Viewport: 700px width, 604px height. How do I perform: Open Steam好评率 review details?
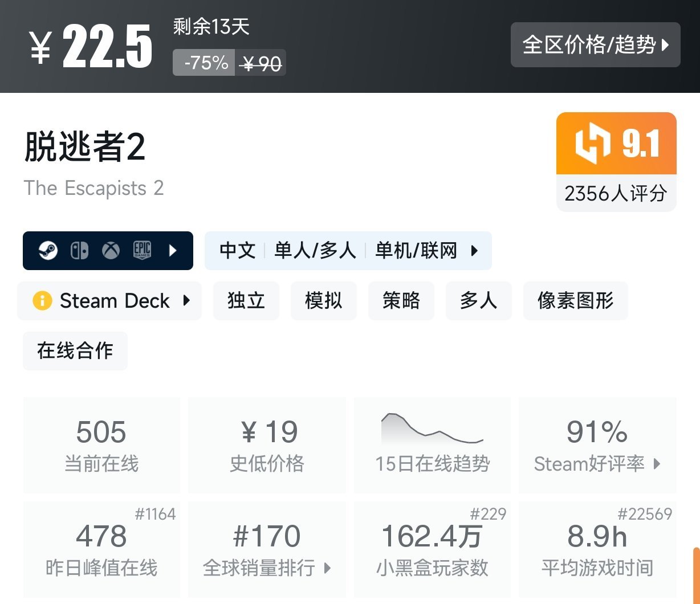(596, 464)
